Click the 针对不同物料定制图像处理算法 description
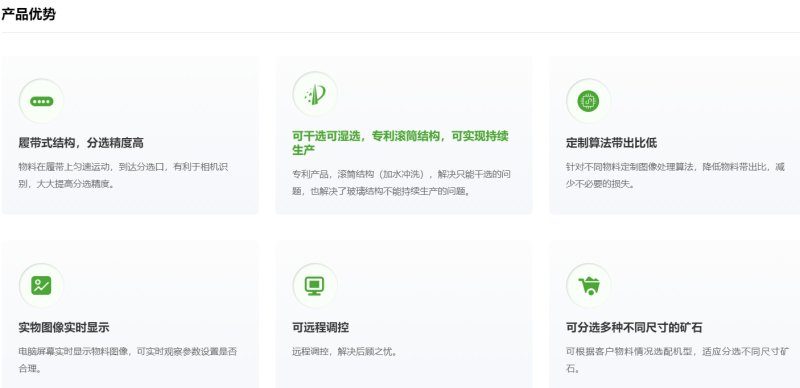Screen dimensions: 800x388 (x=675, y=175)
